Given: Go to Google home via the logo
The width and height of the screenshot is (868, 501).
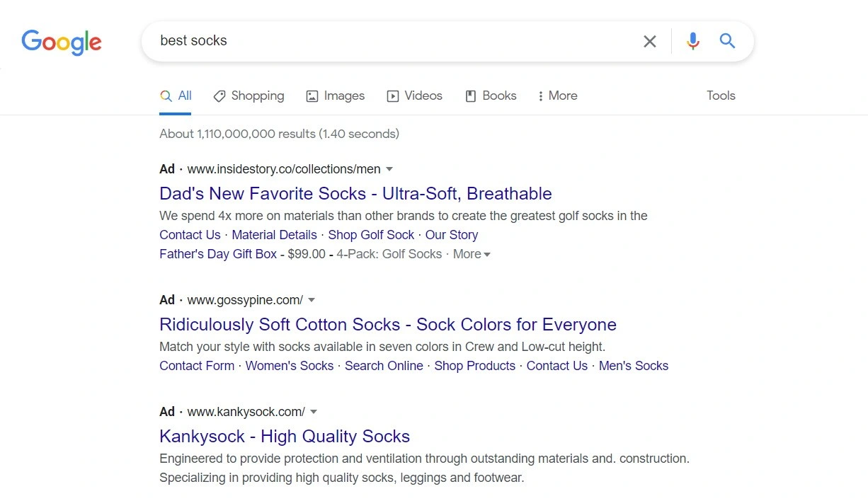Looking at the screenshot, I should [62, 42].
